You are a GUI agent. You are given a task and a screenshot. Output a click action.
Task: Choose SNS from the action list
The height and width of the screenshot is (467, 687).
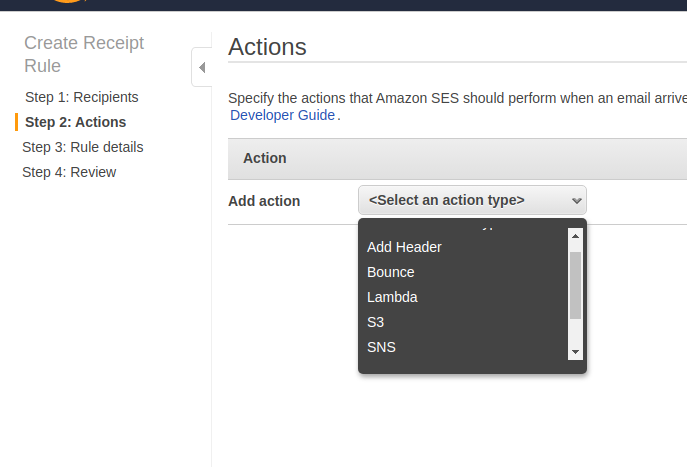pyautogui.click(x=381, y=347)
